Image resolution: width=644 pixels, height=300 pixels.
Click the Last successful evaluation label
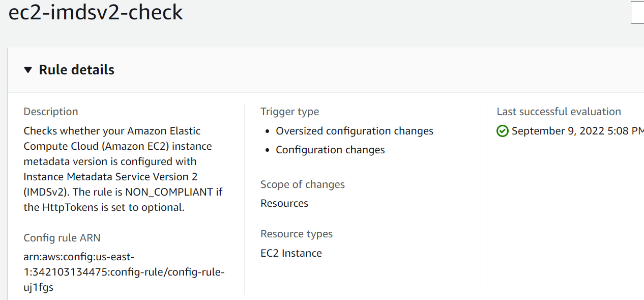coord(559,112)
